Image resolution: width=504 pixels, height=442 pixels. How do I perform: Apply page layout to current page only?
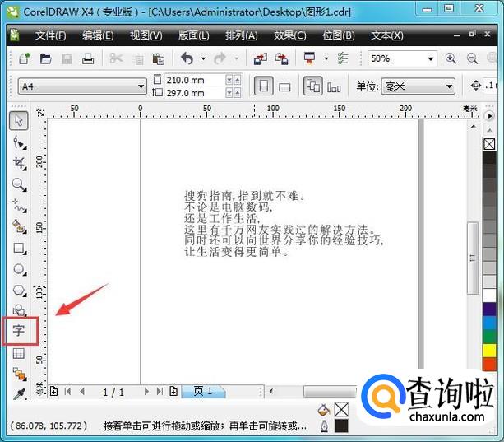[334, 87]
